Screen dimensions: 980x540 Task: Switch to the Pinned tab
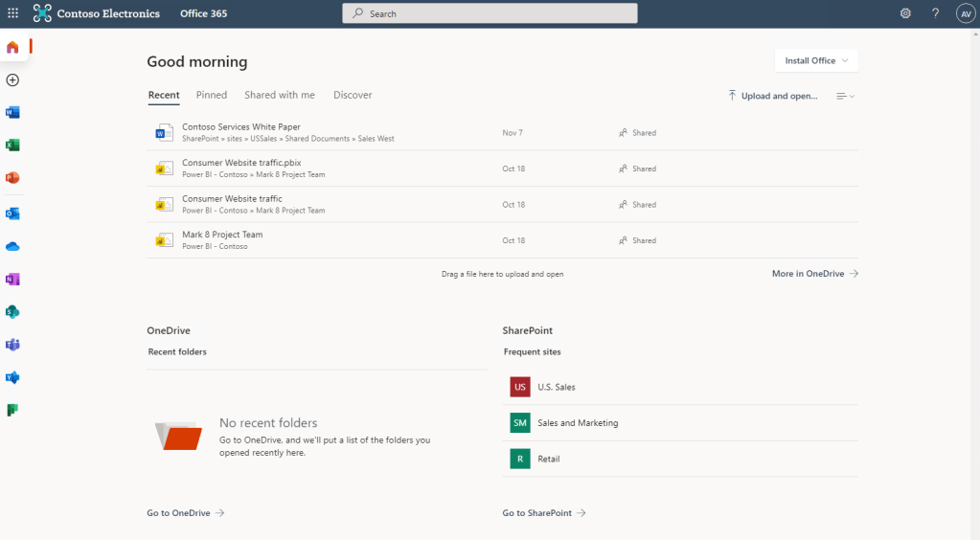212,96
